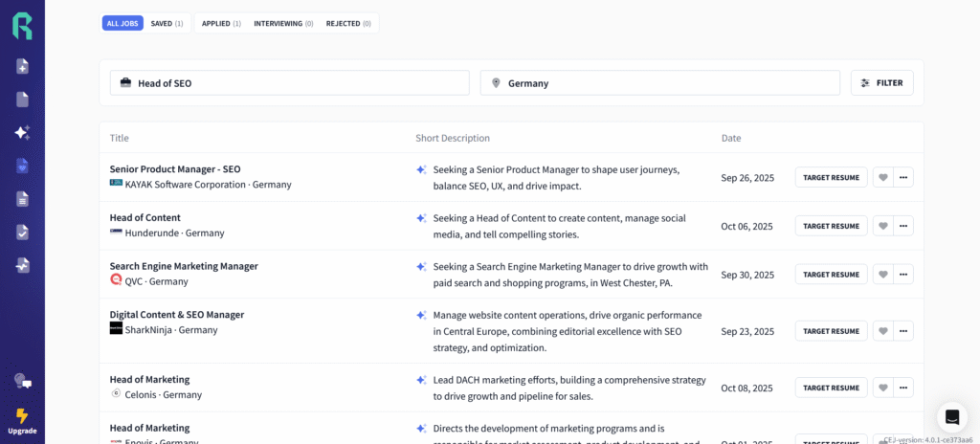Click the lightning bolt Upgrade icon
The image size is (980, 444).
22,416
